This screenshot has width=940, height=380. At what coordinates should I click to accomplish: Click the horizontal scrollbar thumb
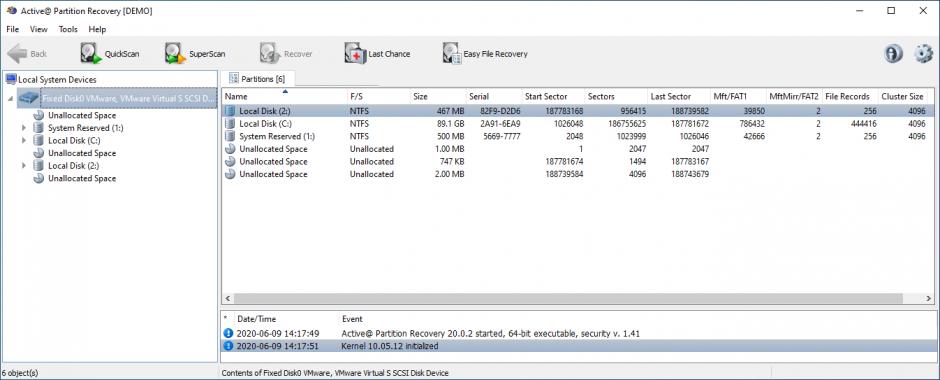[568, 298]
